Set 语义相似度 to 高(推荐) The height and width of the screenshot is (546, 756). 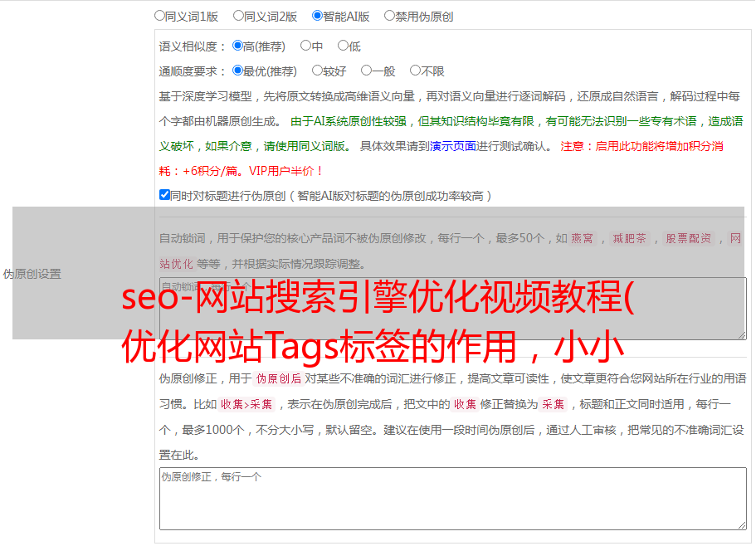(x=237, y=46)
